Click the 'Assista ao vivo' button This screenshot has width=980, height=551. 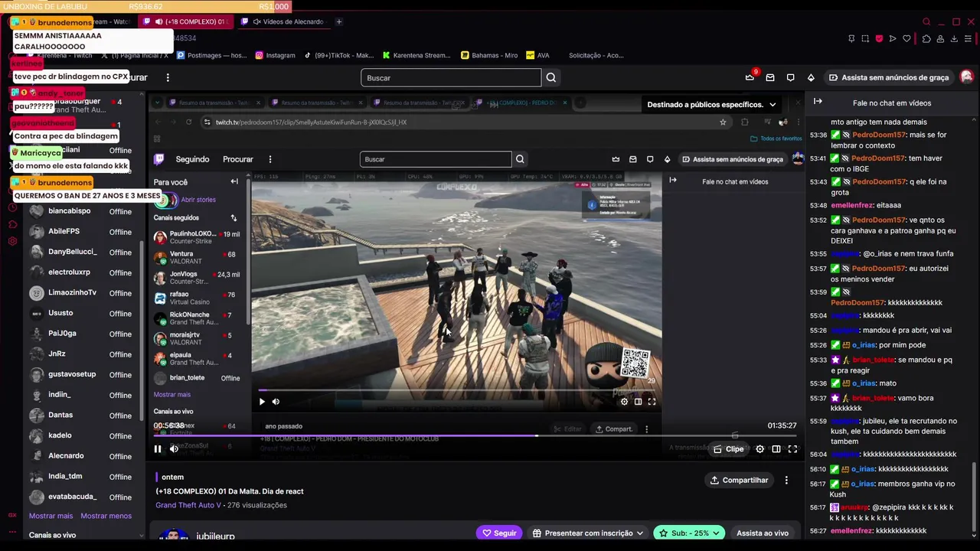point(763,533)
